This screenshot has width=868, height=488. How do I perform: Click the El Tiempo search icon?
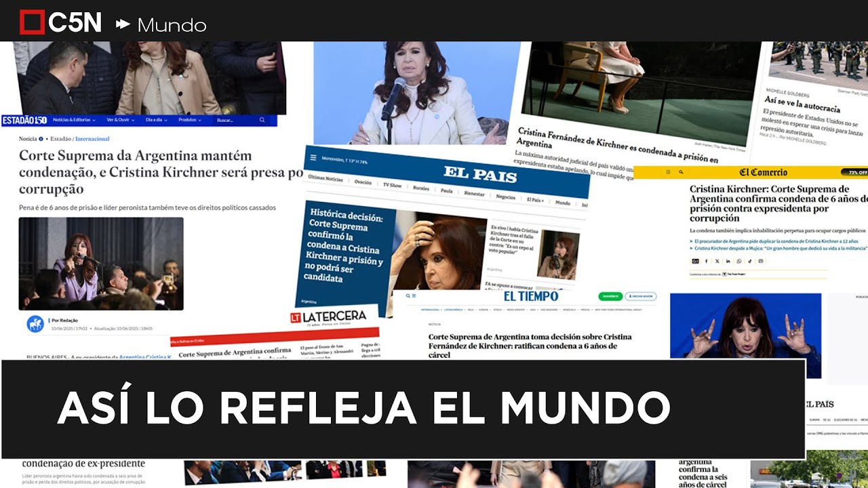408,296
